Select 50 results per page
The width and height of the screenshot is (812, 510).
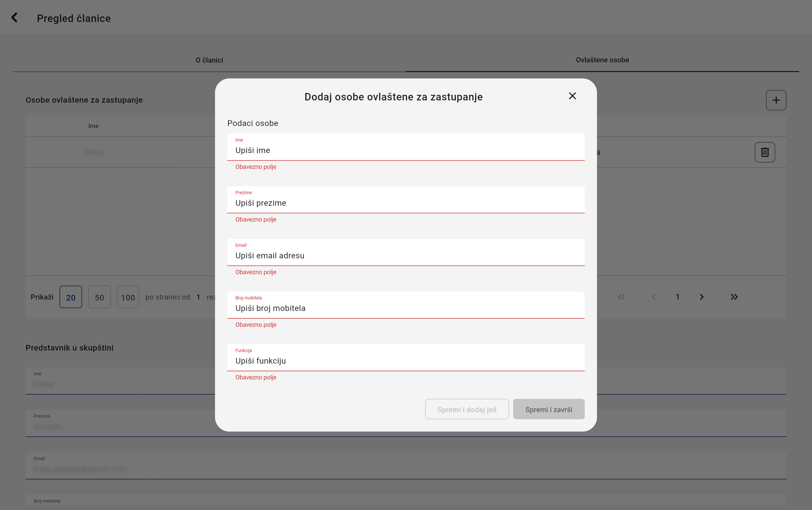coord(99,297)
